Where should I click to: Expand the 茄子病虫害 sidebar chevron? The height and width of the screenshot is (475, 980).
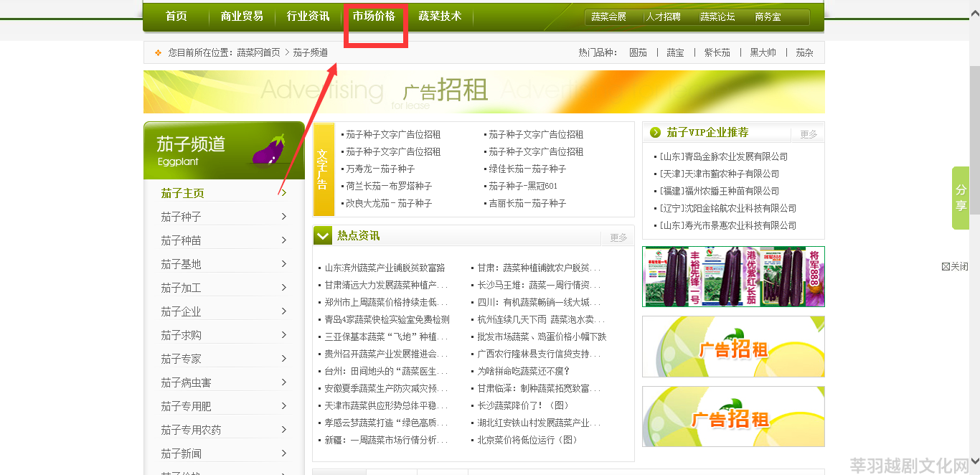(x=283, y=382)
